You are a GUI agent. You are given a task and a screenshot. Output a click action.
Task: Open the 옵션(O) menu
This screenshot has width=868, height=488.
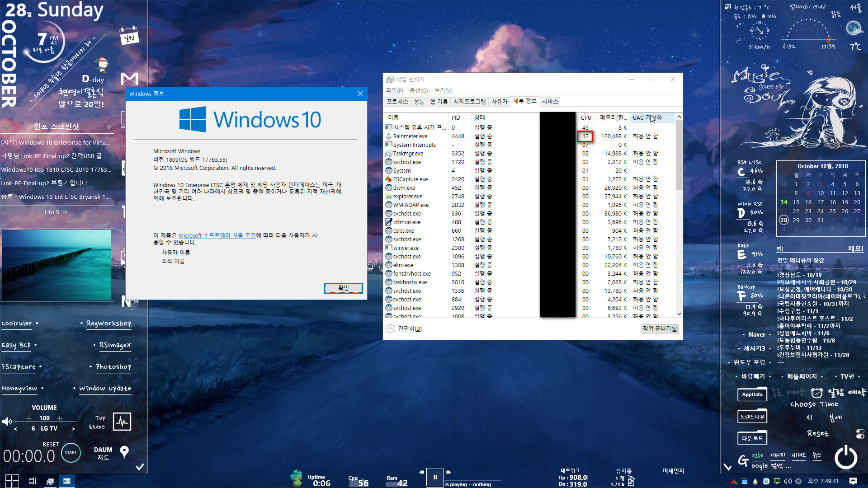pyautogui.click(x=419, y=90)
